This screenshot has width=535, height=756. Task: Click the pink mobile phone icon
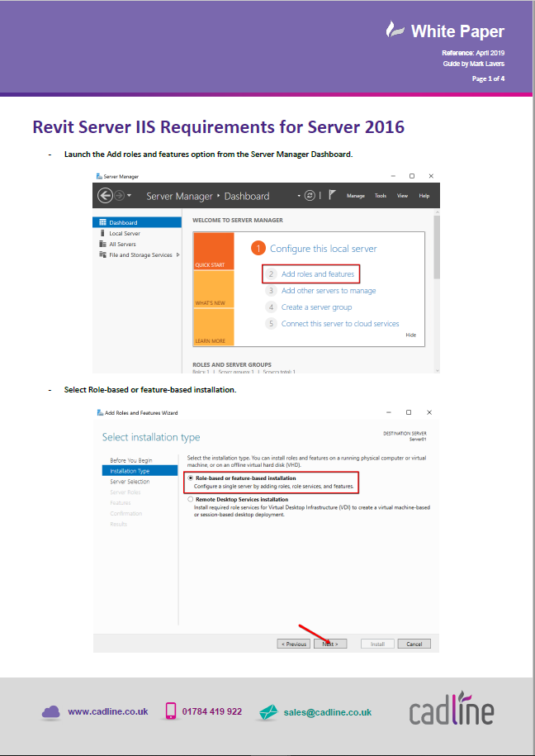pyautogui.click(x=171, y=711)
